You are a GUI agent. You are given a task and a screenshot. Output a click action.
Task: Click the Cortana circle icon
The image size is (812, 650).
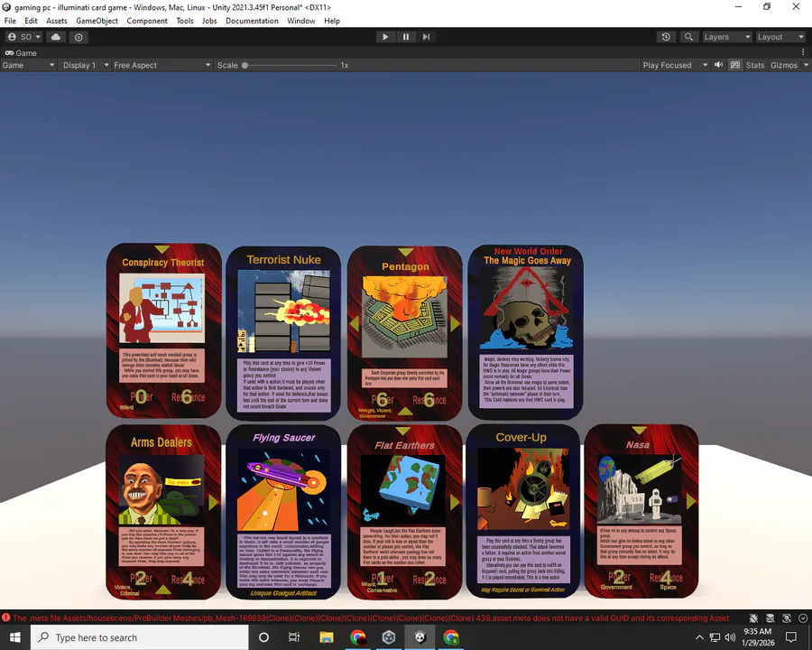point(263,637)
